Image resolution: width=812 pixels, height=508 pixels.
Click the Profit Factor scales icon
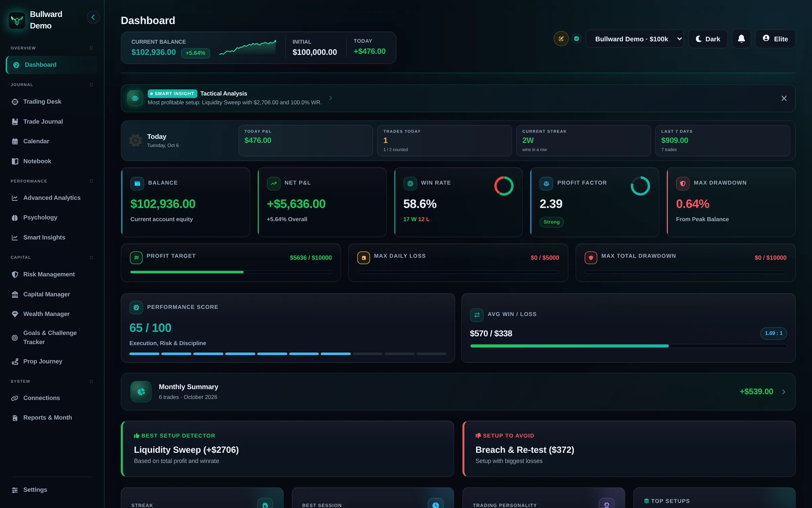[546, 184]
